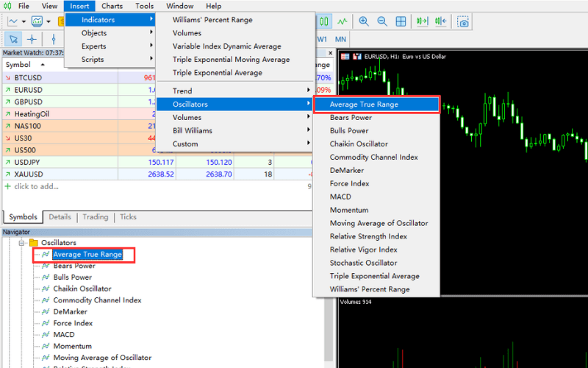This screenshot has width=588, height=368.
Task: Click the screenshot camera icon in toolbar
Action: pos(463,21)
